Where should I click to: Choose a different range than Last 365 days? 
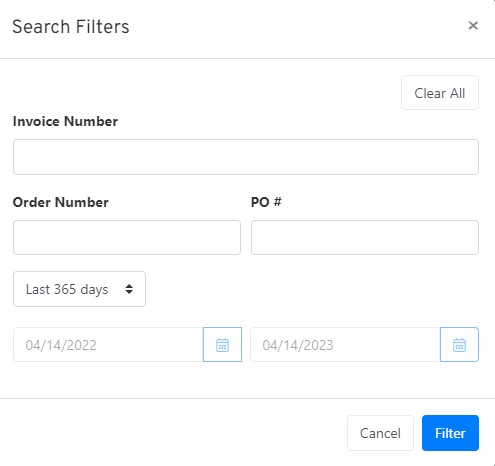tap(79, 289)
